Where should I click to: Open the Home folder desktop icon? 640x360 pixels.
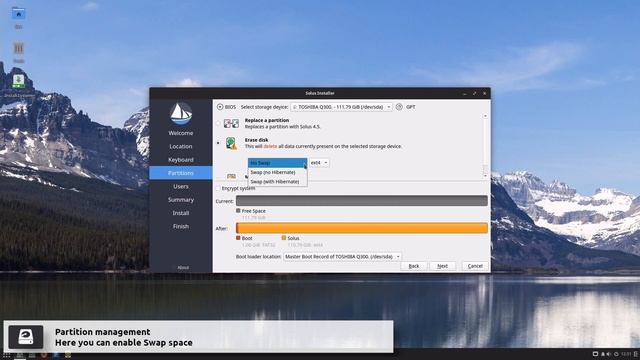coord(18,14)
